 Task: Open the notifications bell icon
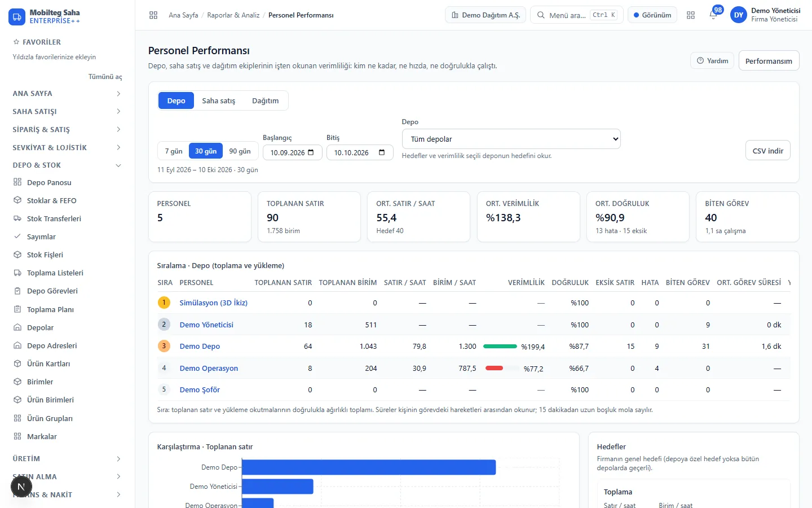(713, 15)
